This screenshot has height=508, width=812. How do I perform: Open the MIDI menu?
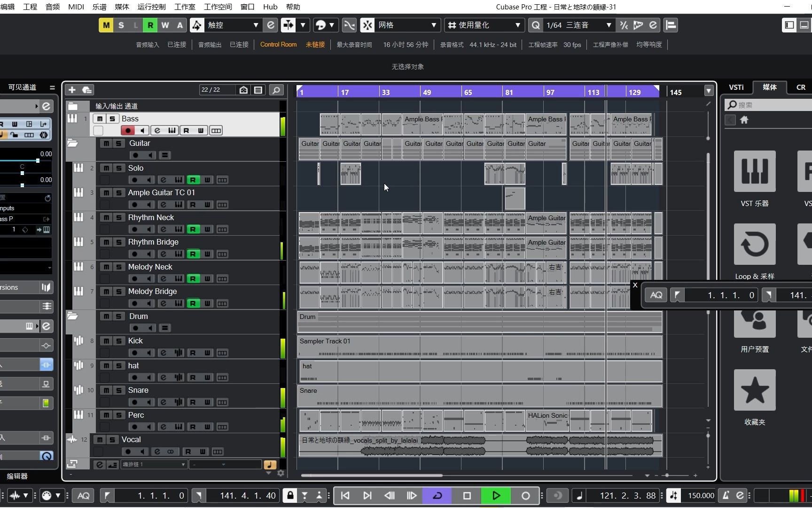pyautogui.click(x=76, y=7)
